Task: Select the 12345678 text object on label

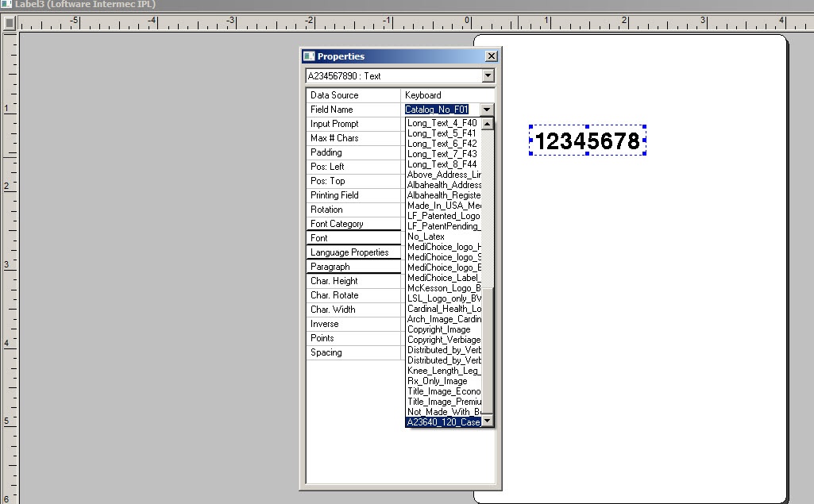Action: click(x=587, y=141)
